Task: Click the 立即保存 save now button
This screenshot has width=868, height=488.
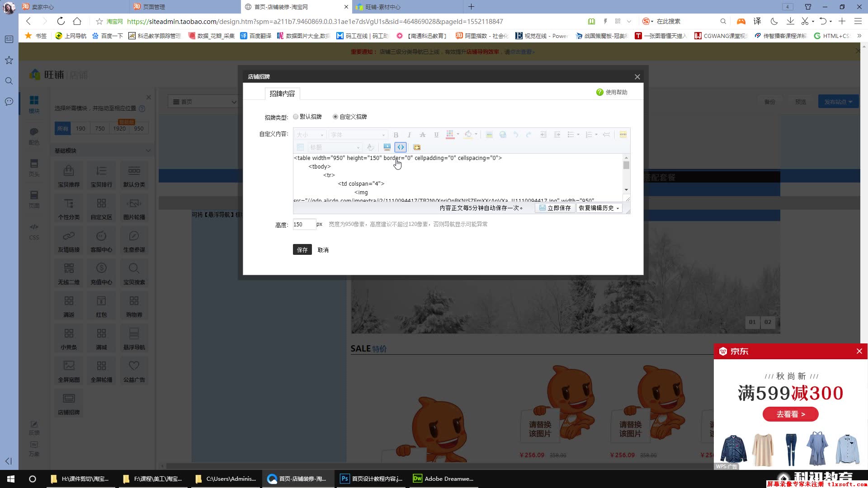Action: click(555, 208)
